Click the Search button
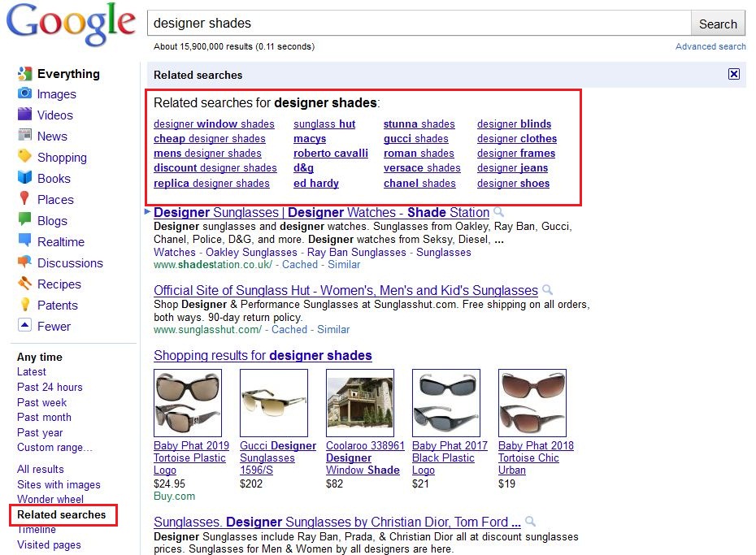756x555 pixels. (718, 24)
